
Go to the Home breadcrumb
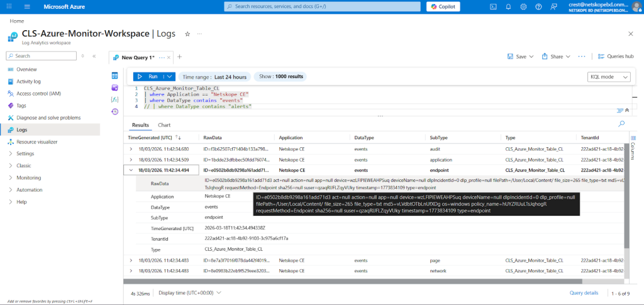(x=17, y=21)
